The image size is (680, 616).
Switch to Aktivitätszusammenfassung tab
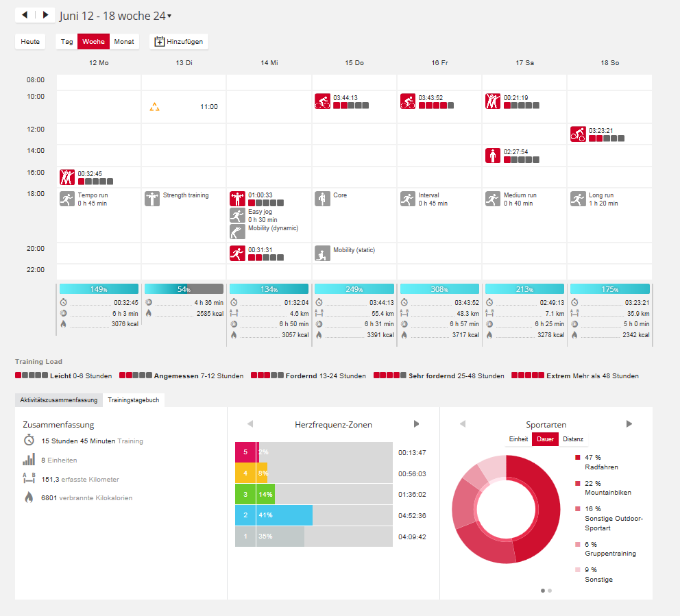pos(58,399)
